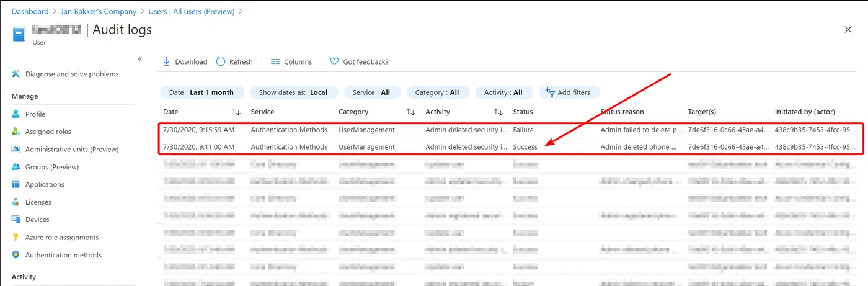This screenshot has width=868, height=286.
Task: Close the Audit logs blade
Action: pos(848,29)
